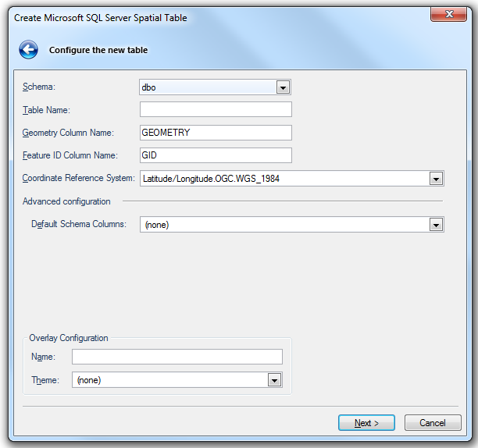Edit the Feature ID Column Name field
Viewport: 478px width, 448px height.
(x=216, y=155)
